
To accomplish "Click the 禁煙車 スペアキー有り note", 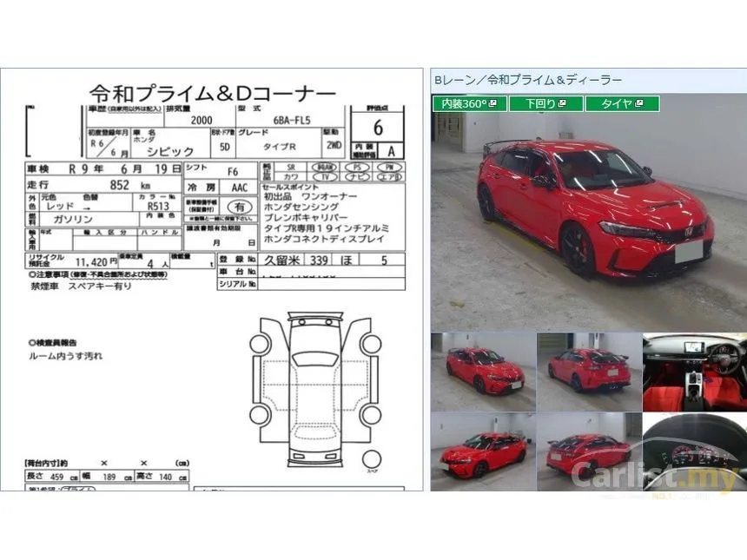I will click(x=81, y=287).
